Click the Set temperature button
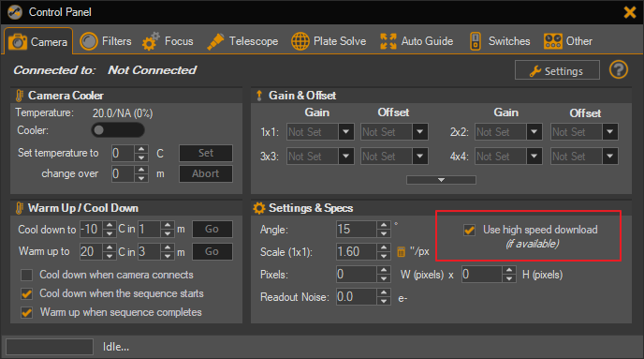 click(205, 153)
